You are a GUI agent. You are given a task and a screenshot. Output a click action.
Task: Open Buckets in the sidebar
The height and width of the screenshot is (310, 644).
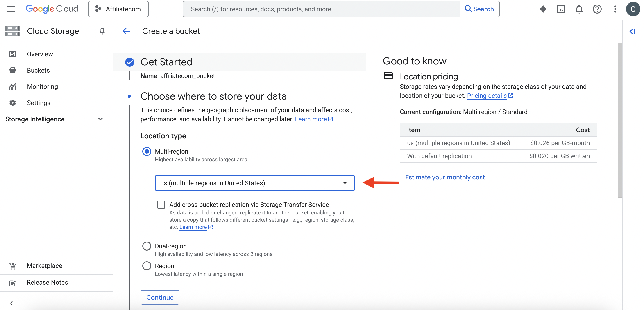tap(38, 70)
